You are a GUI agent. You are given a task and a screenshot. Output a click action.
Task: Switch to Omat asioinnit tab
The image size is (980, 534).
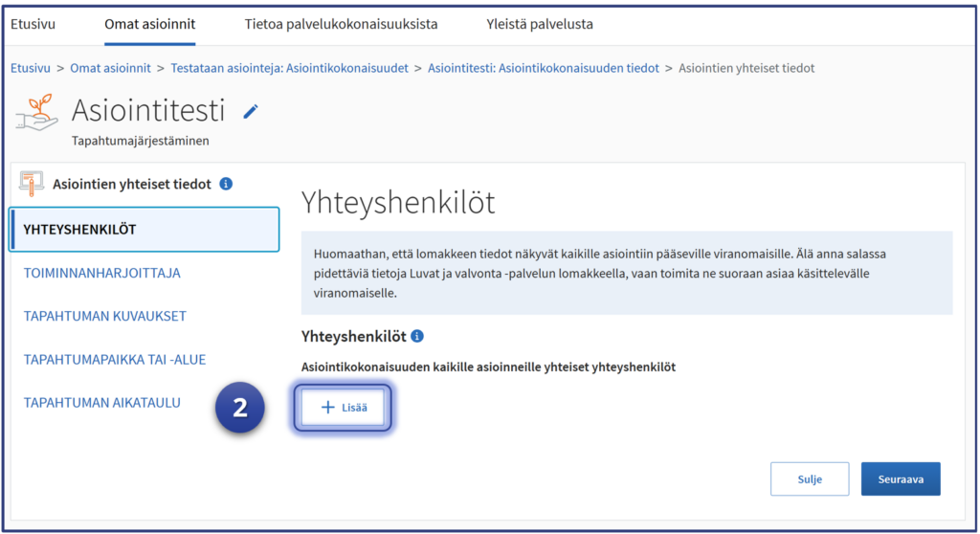148,24
